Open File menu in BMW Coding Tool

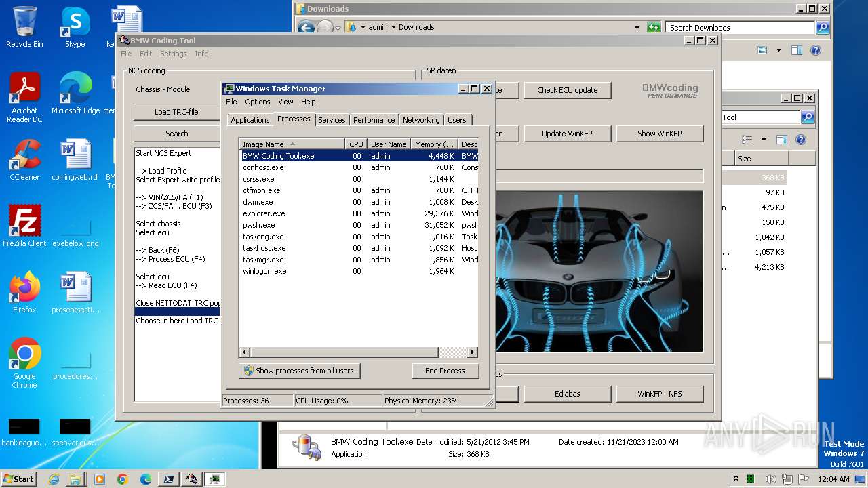[126, 54]
